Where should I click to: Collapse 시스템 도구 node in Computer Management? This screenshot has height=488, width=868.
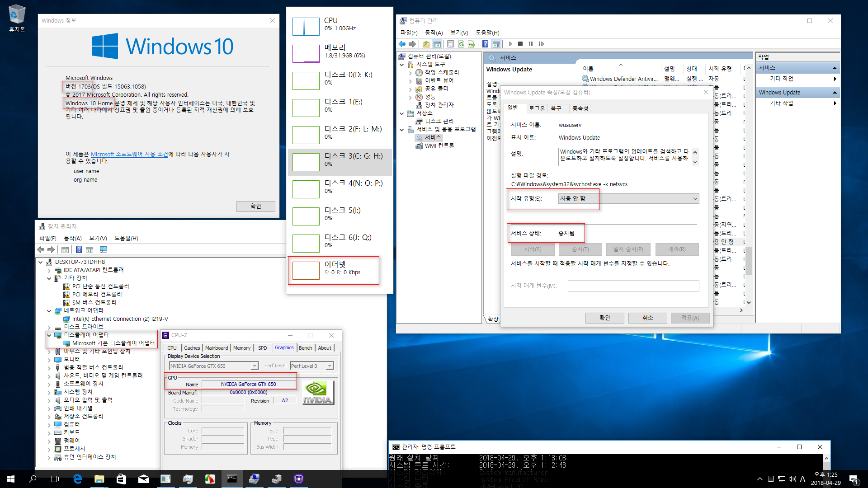pyautogui.click(x=401, y=65)
